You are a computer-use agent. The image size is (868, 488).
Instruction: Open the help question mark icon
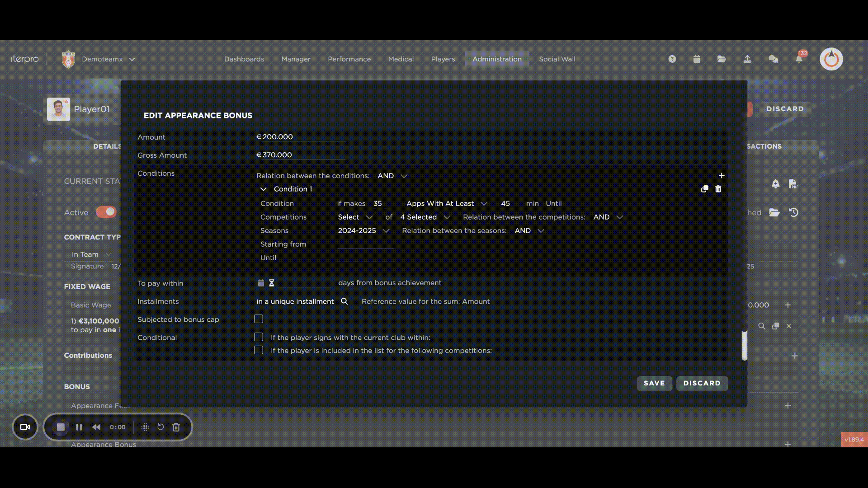pyautogui.click(x=672, y=59)
